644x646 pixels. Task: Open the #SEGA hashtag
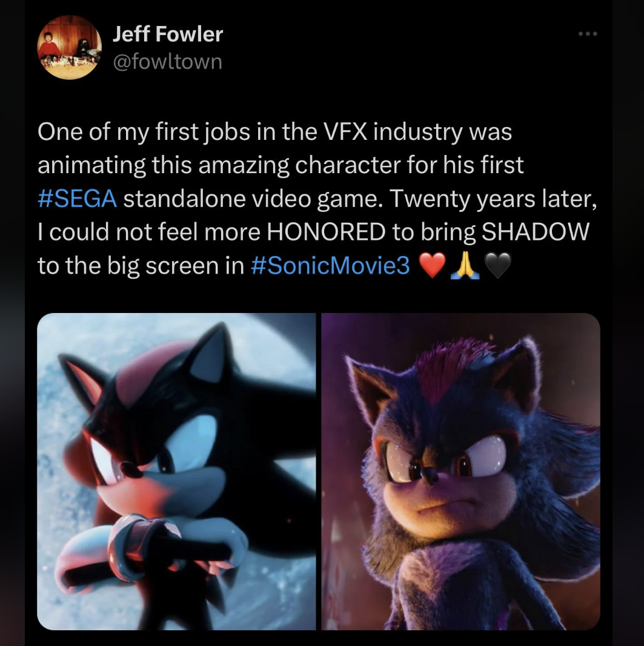tap(77, 199)
